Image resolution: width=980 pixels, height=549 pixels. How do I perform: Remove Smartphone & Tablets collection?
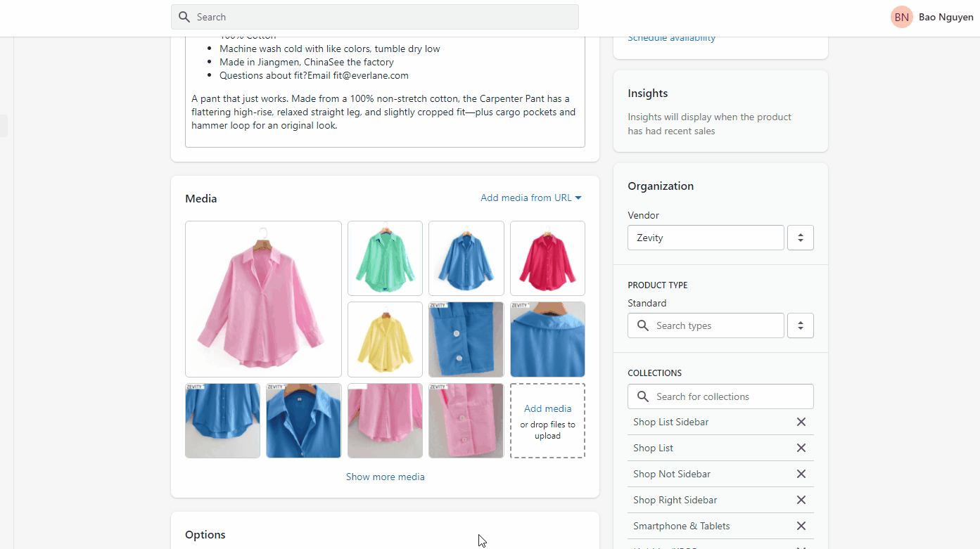point(801,526)
